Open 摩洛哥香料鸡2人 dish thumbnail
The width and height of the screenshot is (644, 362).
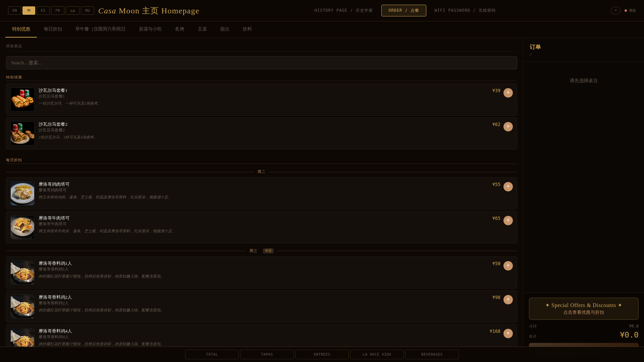[x=22, y=306]
